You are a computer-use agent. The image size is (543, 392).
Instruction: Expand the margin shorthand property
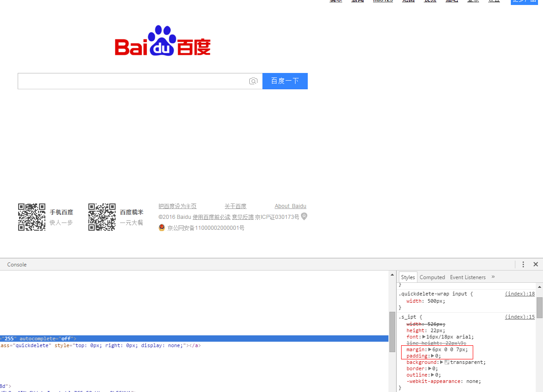(430, 349)
